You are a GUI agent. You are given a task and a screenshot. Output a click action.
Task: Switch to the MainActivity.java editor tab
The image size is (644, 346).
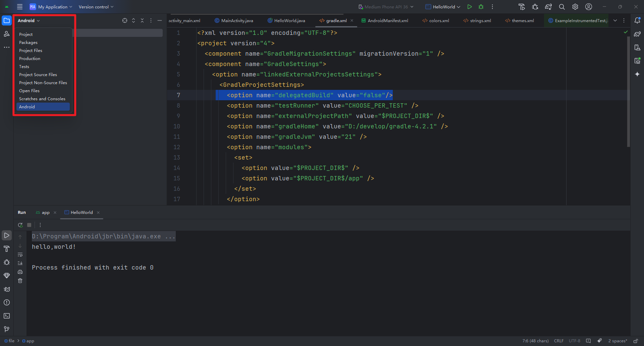pyautogui.click(x=236, y=20)
